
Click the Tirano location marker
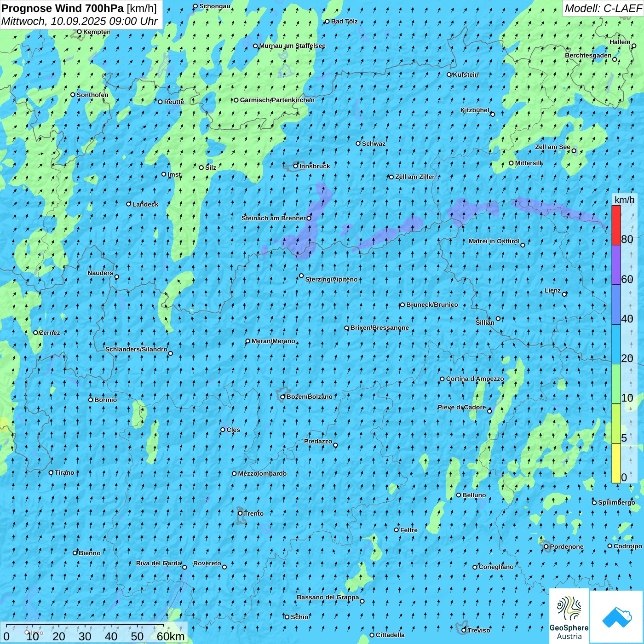[51, 472]
